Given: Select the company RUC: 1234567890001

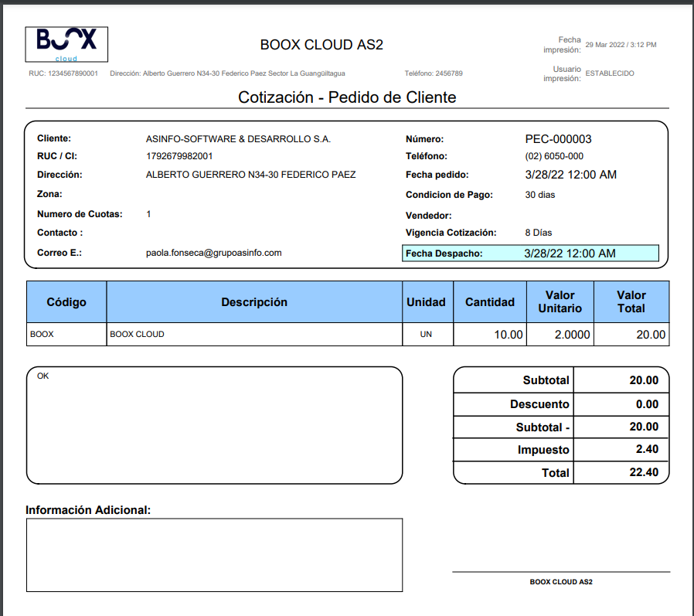Looking at the screenshot, I should tap(63, 73).
